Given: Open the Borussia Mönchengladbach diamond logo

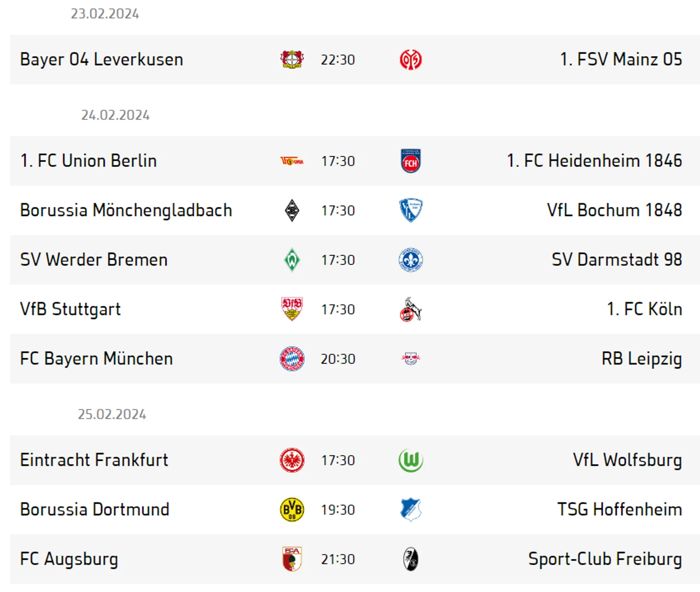Looking at the screenshot, I should (292, 210).
